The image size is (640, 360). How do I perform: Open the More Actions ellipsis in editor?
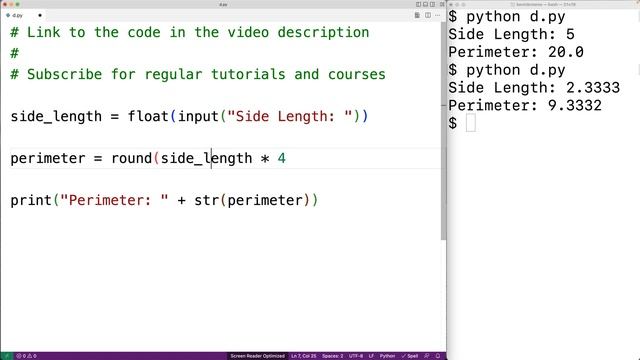(438, 16)
